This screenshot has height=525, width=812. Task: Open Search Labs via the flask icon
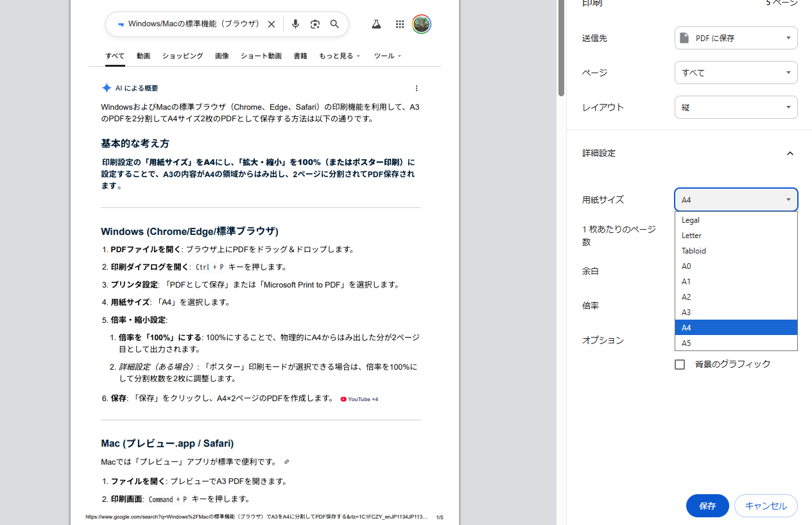376,24
